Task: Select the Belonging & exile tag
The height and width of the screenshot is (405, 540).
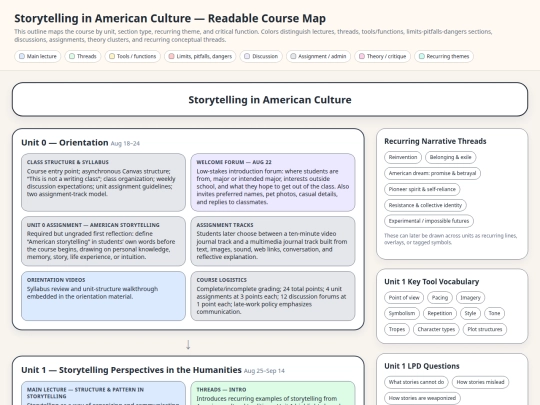Action: tap(450, 157)
